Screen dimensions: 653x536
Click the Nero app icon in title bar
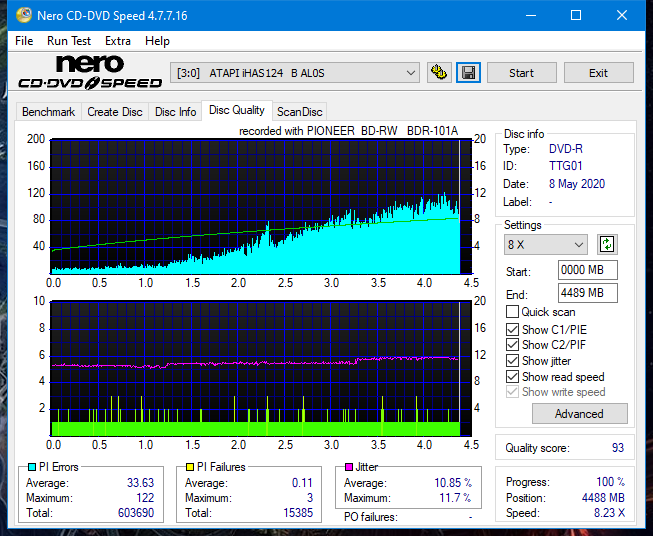pos(24,15)
